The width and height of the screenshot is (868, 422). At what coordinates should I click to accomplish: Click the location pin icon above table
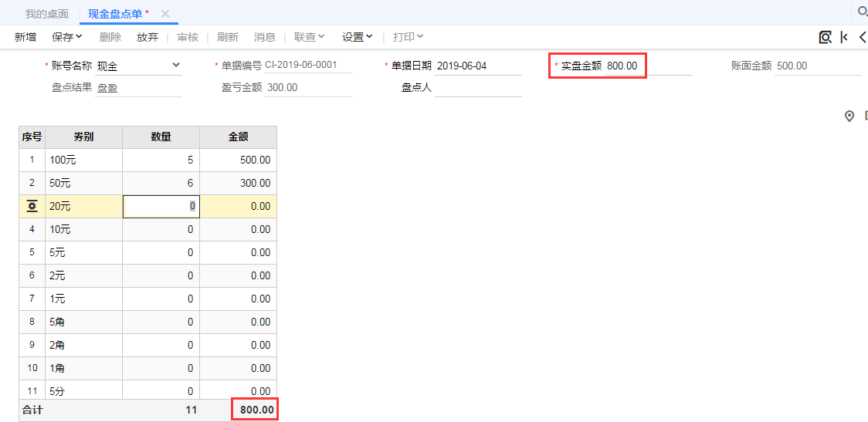(849, 116)
